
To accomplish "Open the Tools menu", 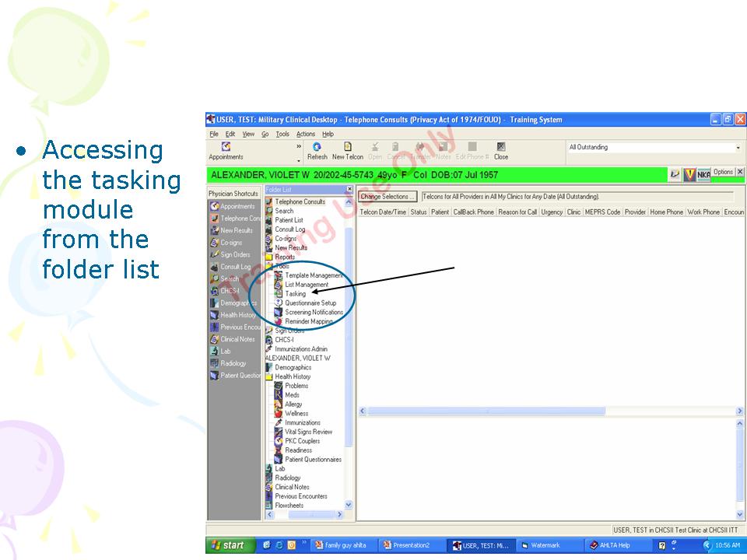I will [282, 134].
